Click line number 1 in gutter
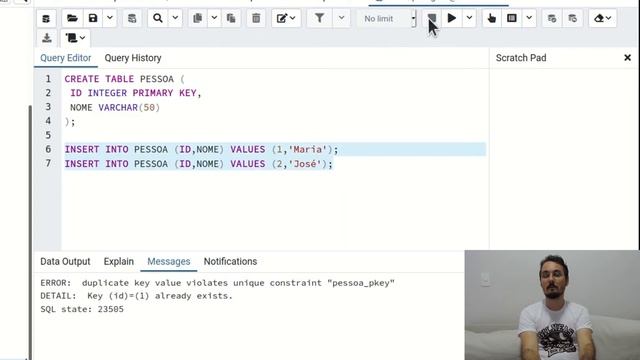The image size is (640, 360). pos(48,78)
